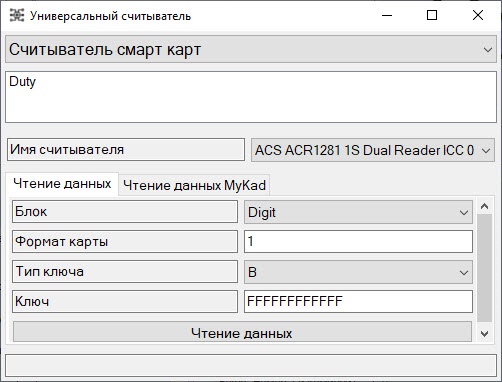Click the Имя считывателя label field
Screen dimensions: 502x382
tap(126, 150)
